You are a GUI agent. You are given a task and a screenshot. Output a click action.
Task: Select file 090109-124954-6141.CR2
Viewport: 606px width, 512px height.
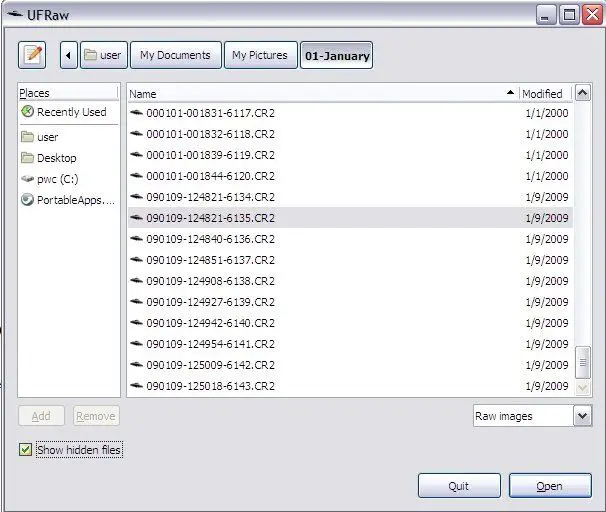[350, 344]
